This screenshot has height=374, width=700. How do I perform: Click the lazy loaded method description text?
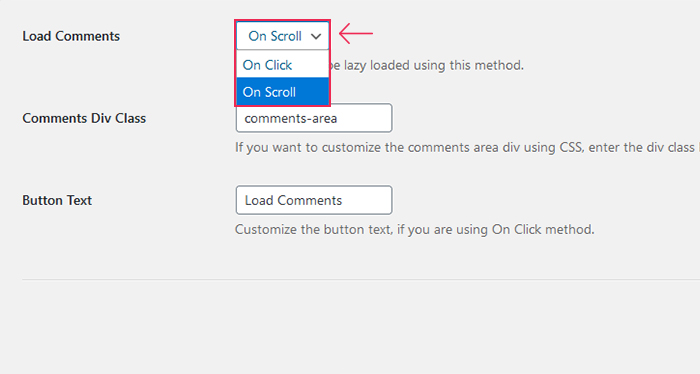click(x=426, y=66)
